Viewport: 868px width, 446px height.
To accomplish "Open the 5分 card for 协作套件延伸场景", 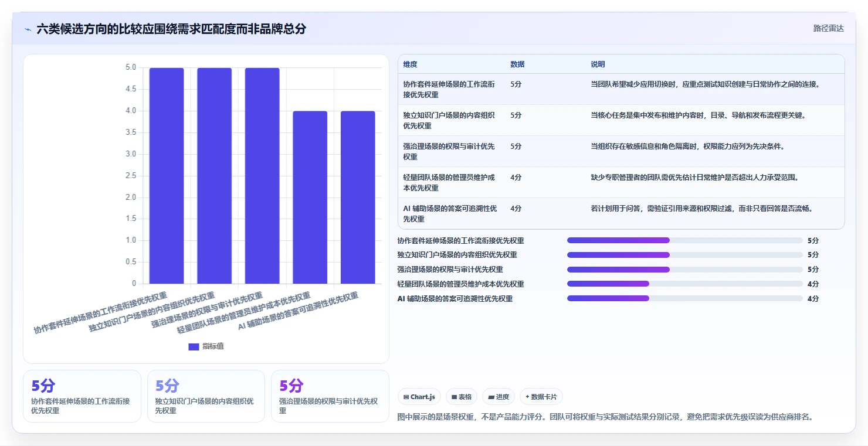I will coord(82,396).
